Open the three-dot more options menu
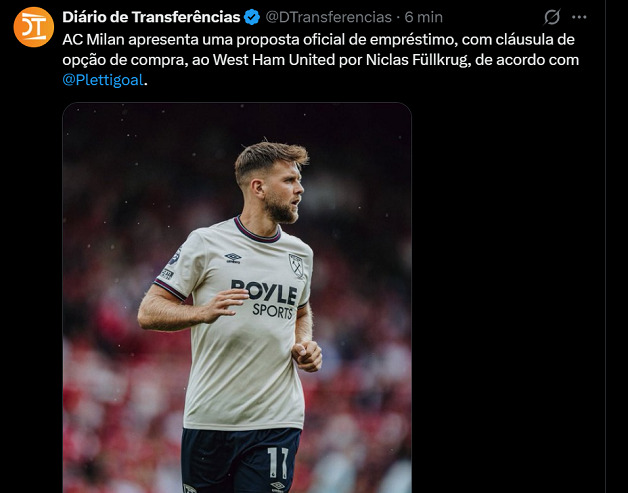Screen dimensions: 628x493 pyautogui.click(x=579, y=17)
